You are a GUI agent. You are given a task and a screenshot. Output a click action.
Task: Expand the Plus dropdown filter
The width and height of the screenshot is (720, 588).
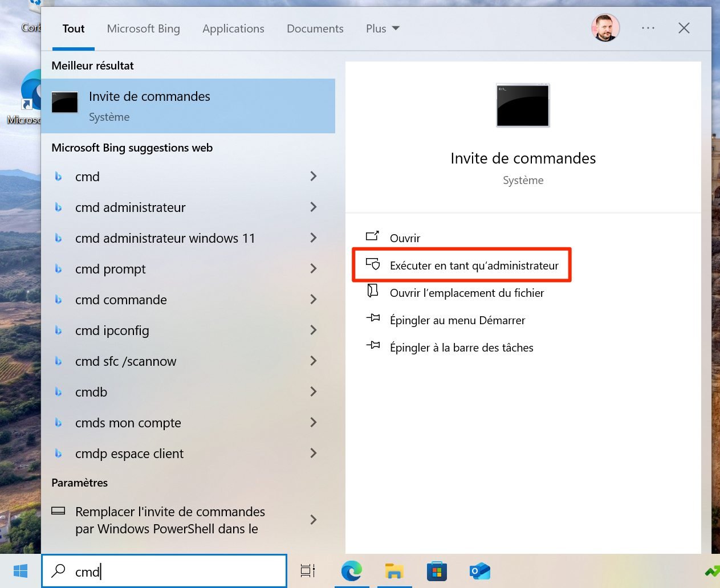383,28
